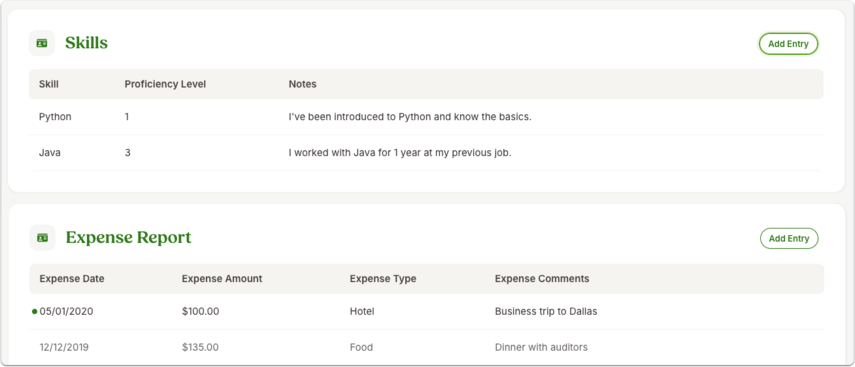Viewport: 855px width, 367px height.
Task: Click the Expense Date column header
Action: (x=72, y=279)
